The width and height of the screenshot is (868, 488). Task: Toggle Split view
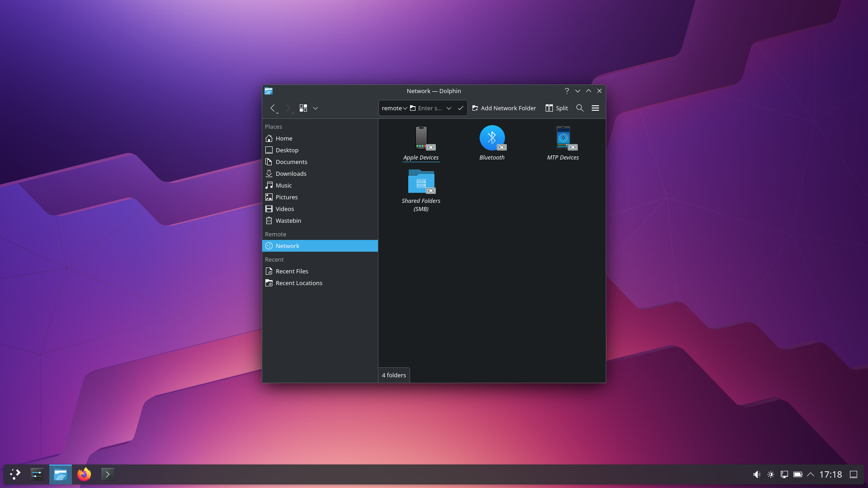(557, 108)
